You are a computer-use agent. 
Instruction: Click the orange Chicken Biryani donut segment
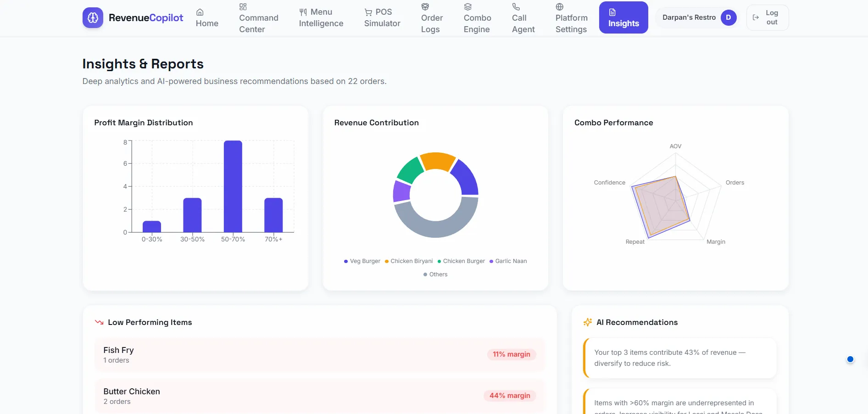pyautogui.click(x=437, y=161)
